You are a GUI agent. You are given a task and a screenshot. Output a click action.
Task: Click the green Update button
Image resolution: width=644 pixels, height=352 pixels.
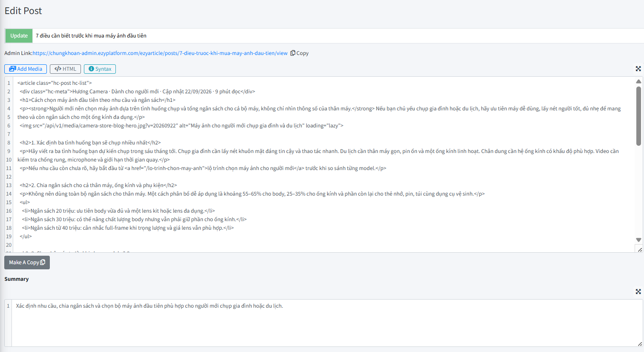tap(19, 36)
